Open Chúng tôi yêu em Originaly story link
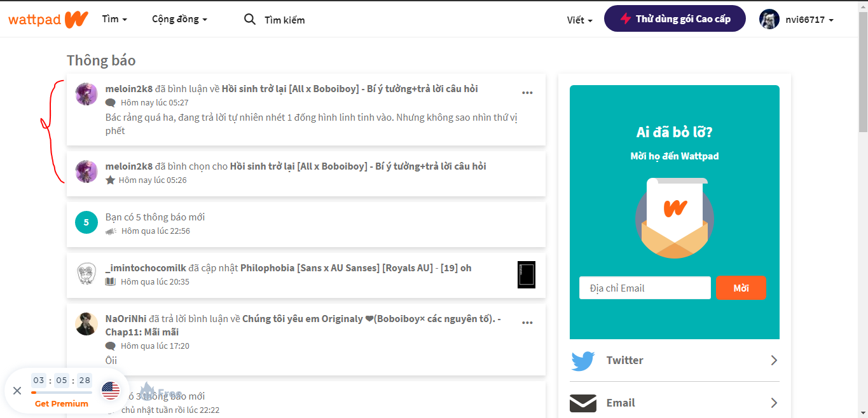Screen dimensions: 868x418 303,325
